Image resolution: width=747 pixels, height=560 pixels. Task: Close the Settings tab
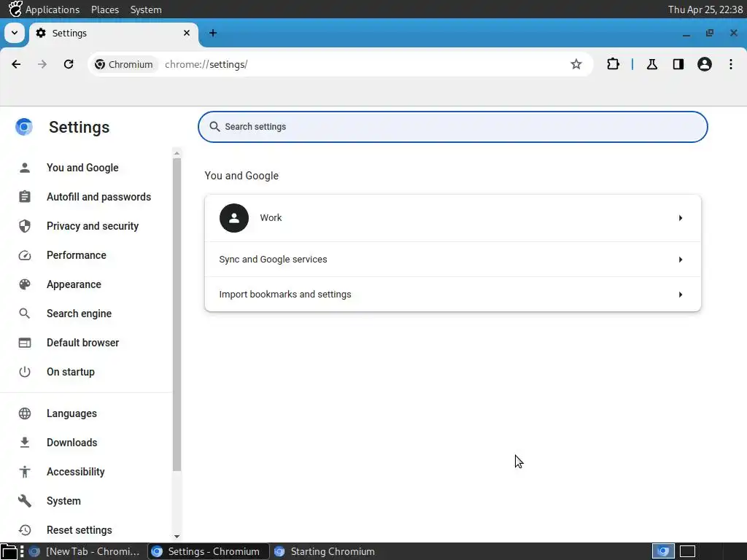[187, 33]
